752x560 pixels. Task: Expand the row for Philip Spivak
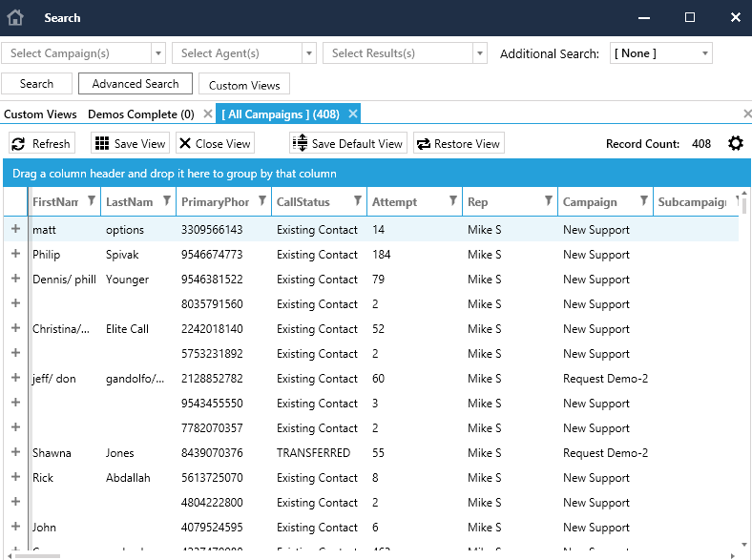pyautogui.click(x=15, y=255)
